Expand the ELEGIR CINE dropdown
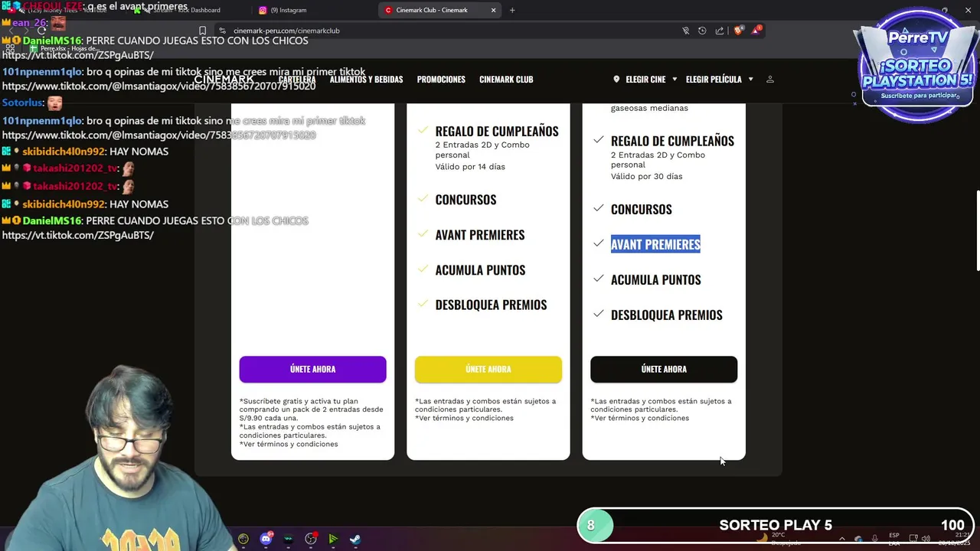The height and width of the screenshot is (551, 980). [x=645, y=80]
